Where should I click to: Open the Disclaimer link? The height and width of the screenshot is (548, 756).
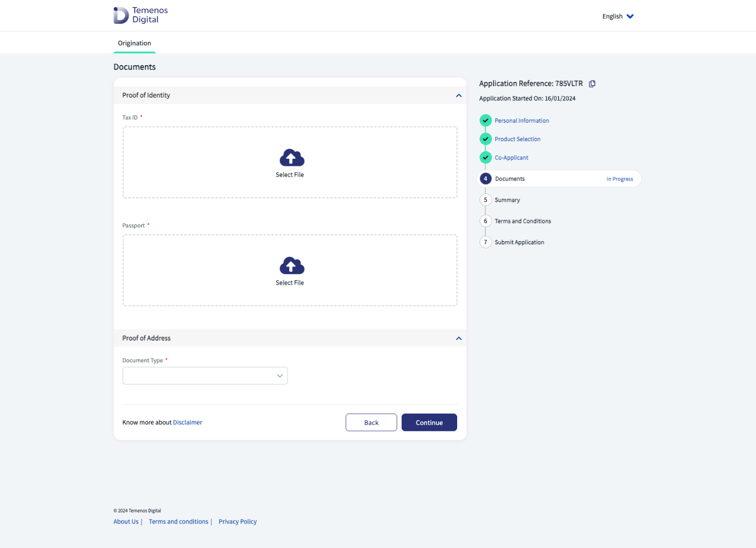click(187, 422)
